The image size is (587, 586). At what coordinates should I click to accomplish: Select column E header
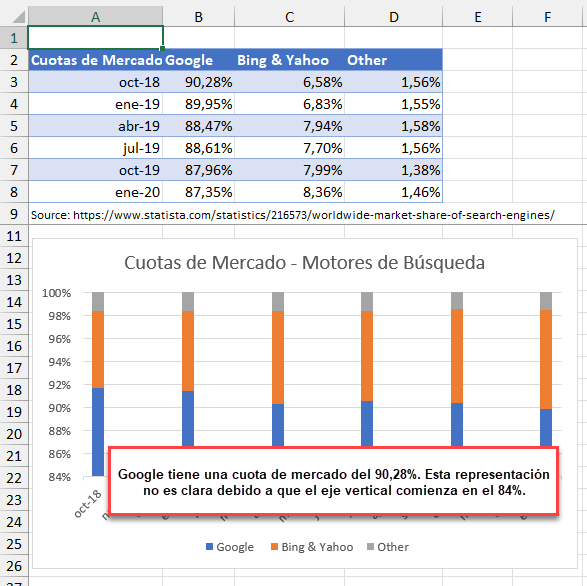coord(477,17)
